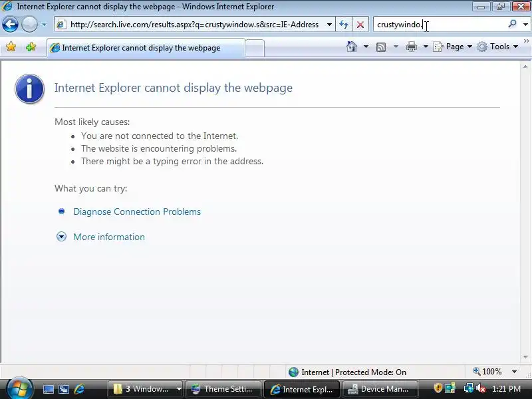Switch to Internet Explorer taskbar button

point(302,389)
